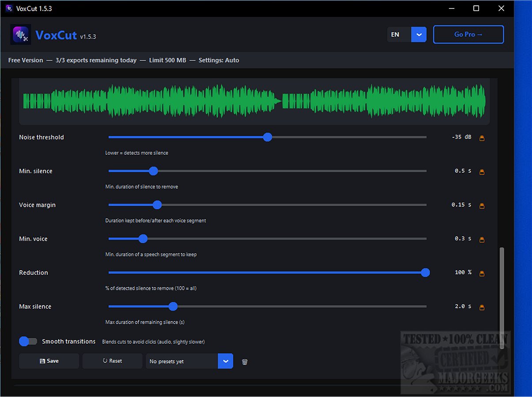Lock the Noise threshold setting
Image resolution: width=532 pixels, height=397 pixels.
coord(482,138)
